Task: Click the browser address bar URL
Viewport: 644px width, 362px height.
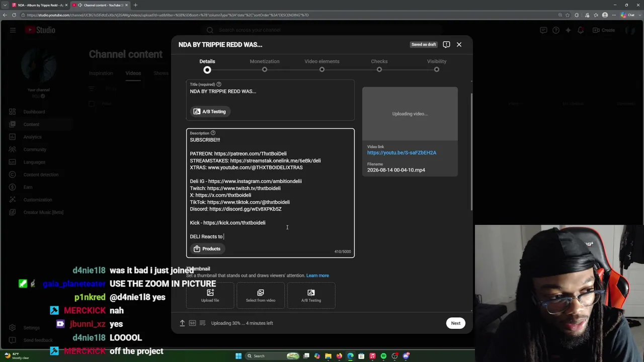Action: click(x=168, y=15)
